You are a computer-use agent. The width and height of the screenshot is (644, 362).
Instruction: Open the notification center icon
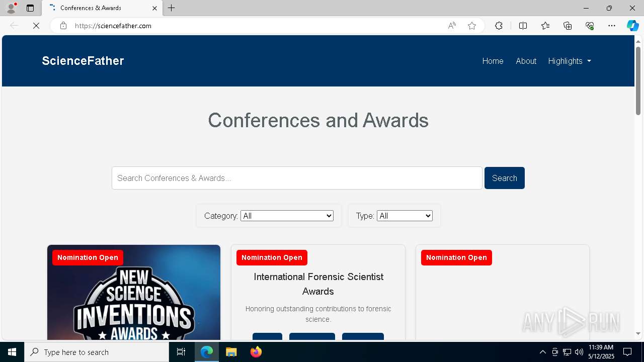[627, 352]
